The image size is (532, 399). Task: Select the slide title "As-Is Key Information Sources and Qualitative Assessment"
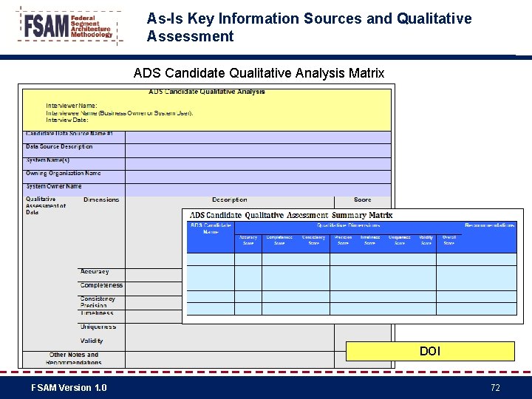coord(309,27)
